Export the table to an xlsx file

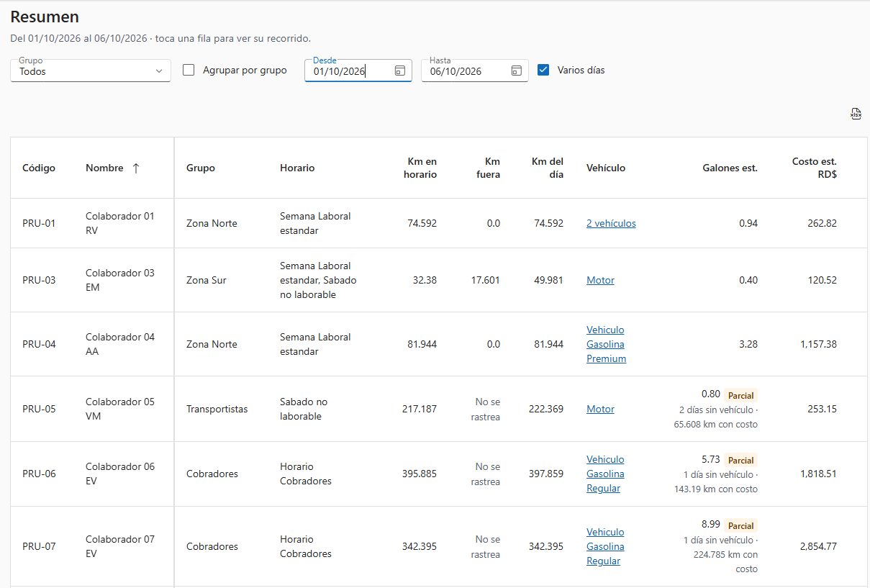[x=855, y=113]
